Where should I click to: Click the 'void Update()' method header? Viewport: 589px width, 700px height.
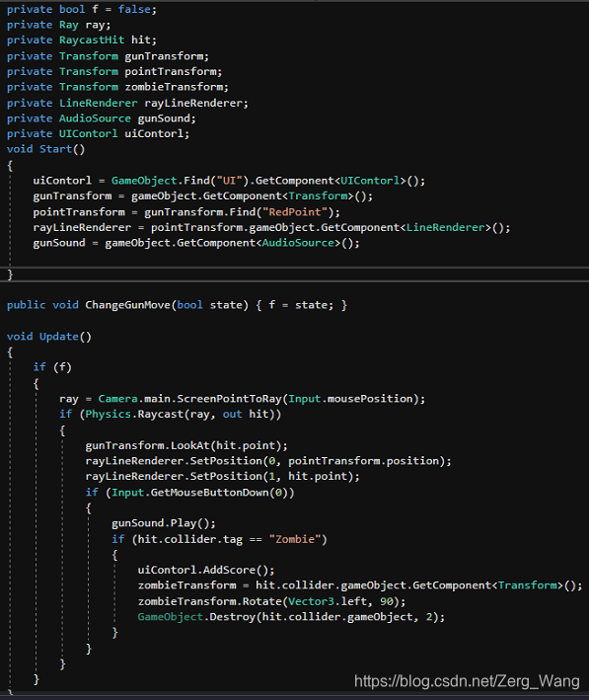[x=49, y=336]
